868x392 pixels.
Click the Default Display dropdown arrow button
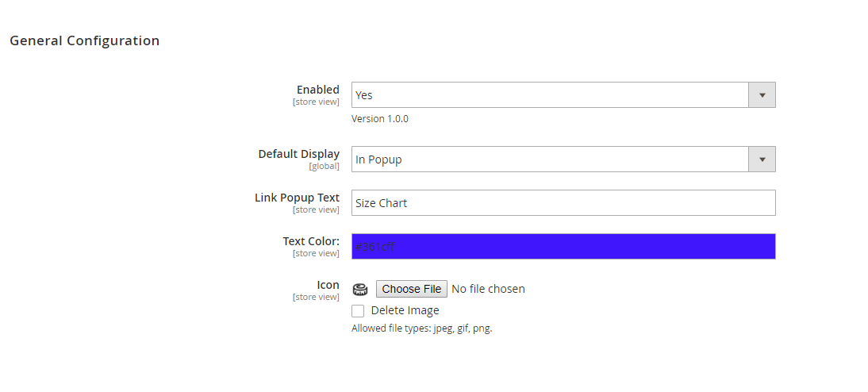[762, 159]
